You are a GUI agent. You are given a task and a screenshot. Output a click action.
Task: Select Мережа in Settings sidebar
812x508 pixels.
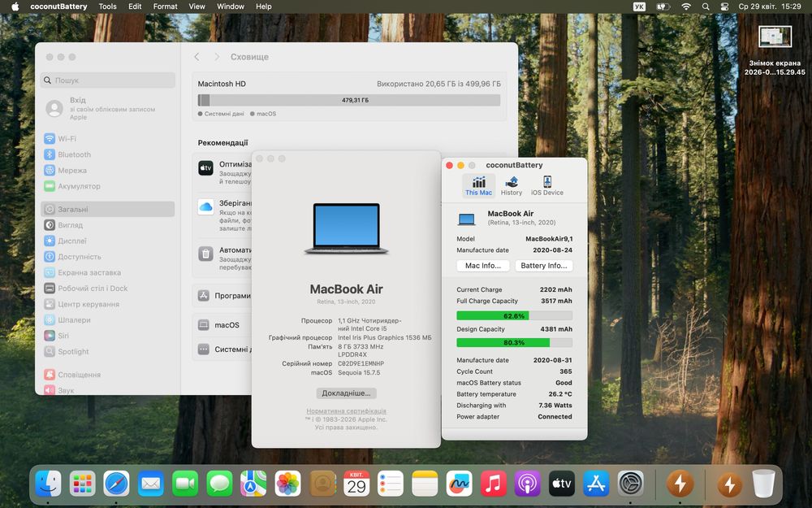click(108, 170)
